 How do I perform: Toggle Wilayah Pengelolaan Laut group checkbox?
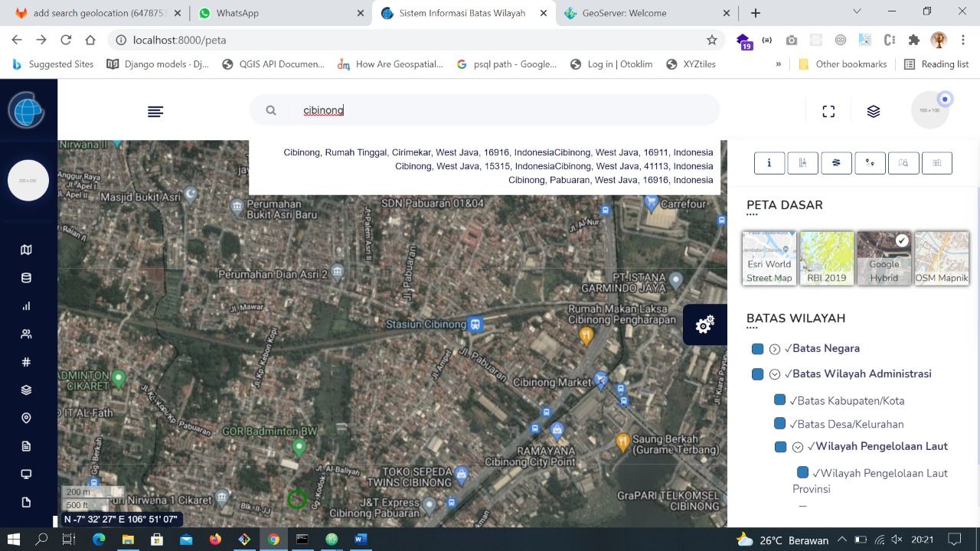(780, 447)
